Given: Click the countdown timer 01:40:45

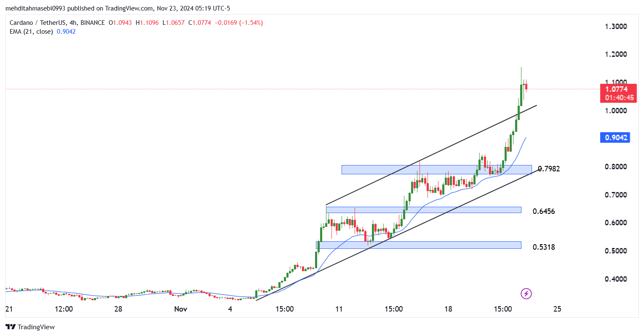Looking at the screenshot, I should click(619, 98).
